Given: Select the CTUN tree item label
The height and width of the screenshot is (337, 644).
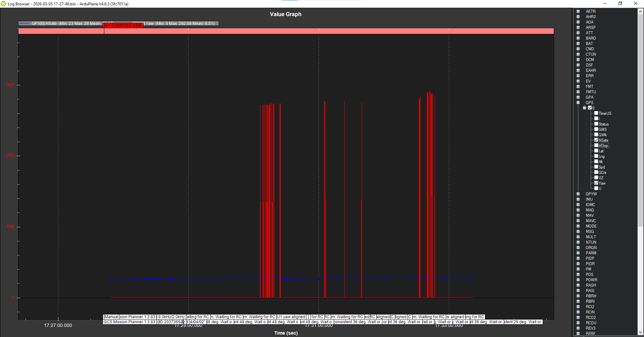Looking at the screenshot, I should point(591,54).
